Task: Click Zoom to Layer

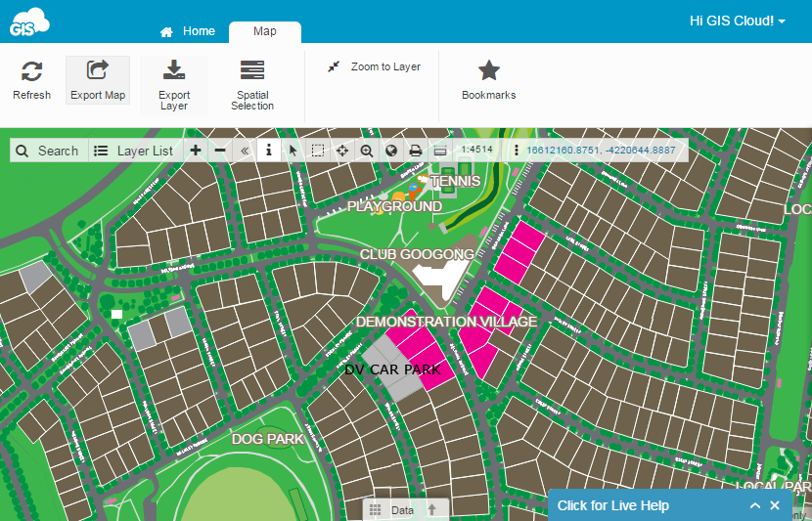Action: point(375,66)
